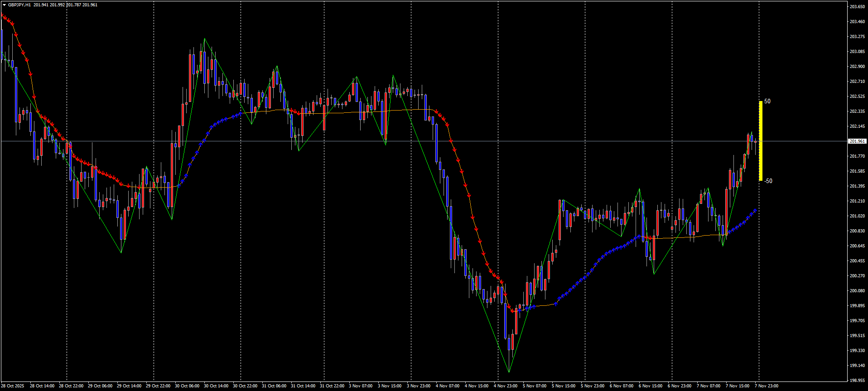Screen dimensions: 868x391
Task: Click the highest green zigzag peak
Action: [x=204, y=39]
